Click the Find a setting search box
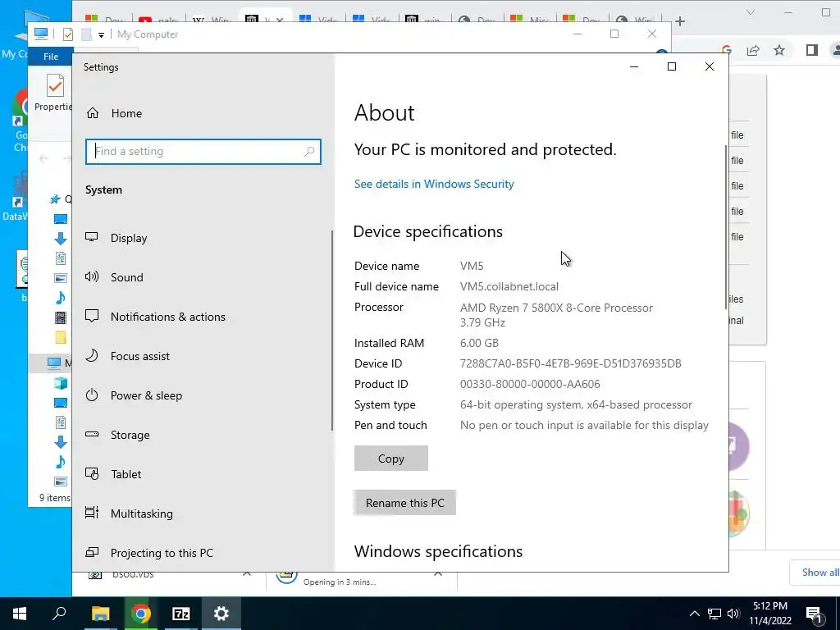The height and width of the screenshot is (630, 840). tap(203, 152)
